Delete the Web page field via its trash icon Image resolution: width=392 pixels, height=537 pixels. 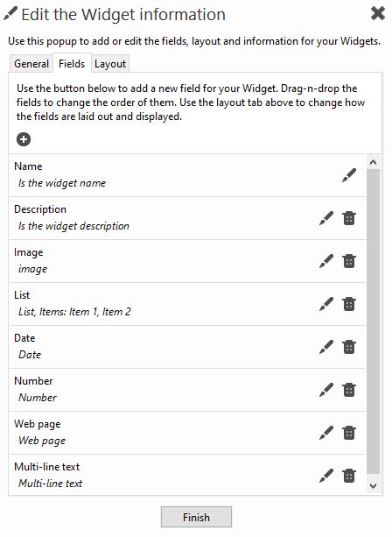click(x=349, y=433)
